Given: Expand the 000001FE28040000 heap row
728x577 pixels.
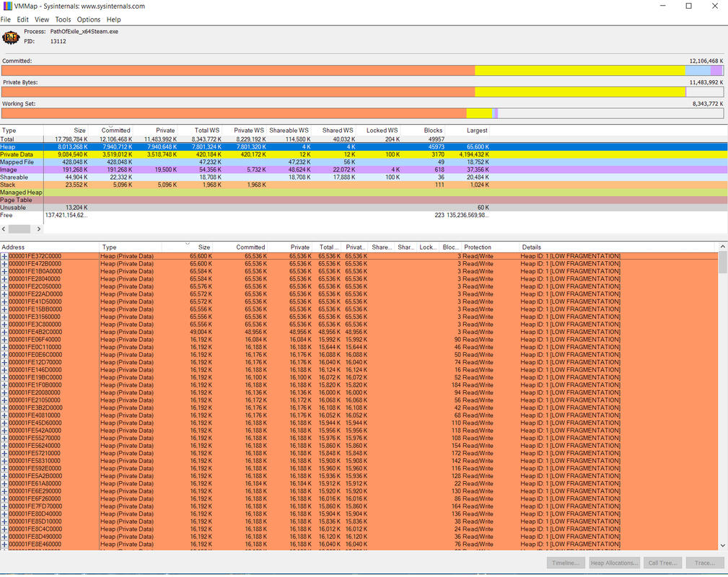Looking at the screenshot, I should coord(4,279).
